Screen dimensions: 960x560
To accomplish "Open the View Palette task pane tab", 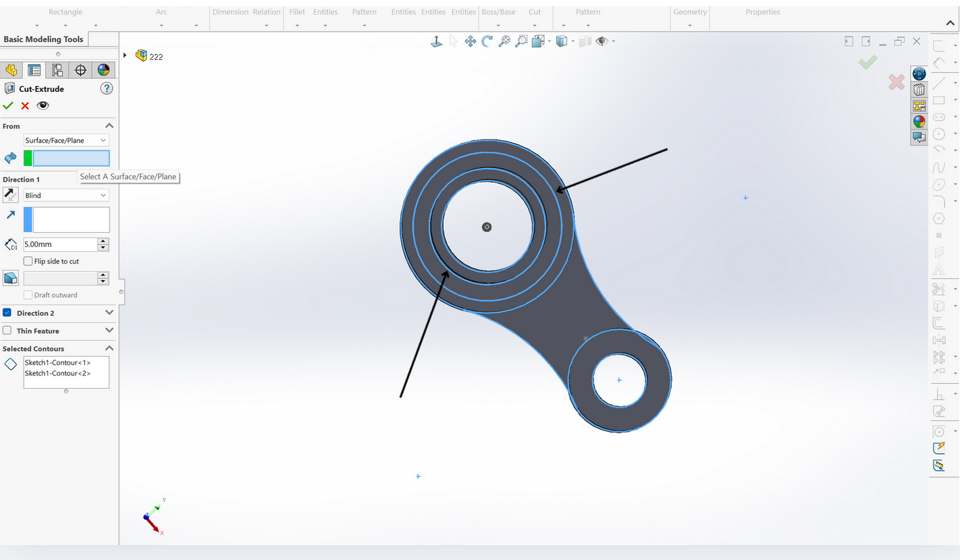I will [x=919, y=105].
